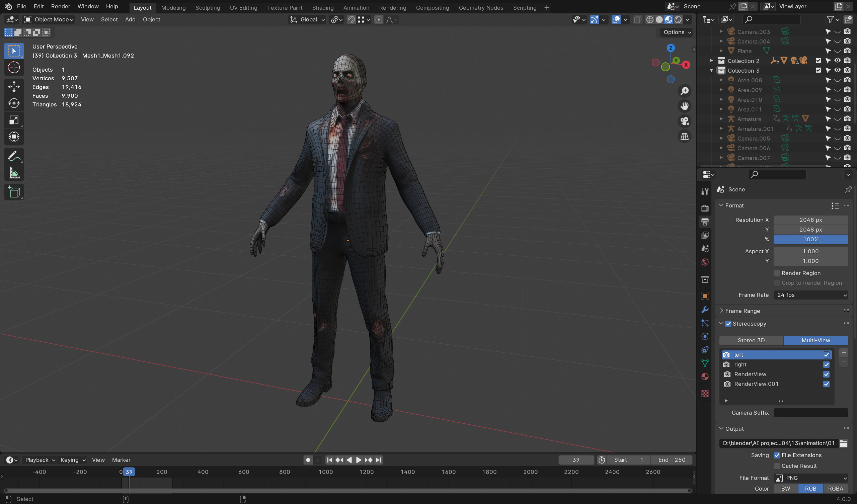Switch to wireframe viewport shading
Image resolution: width=857 pixels, height=504 pixels.
[649, 20]
